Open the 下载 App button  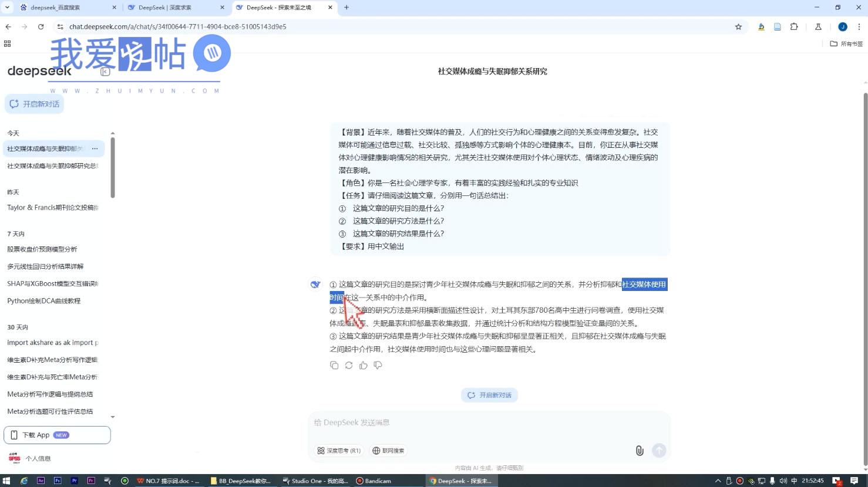click(x=57, y=435)
